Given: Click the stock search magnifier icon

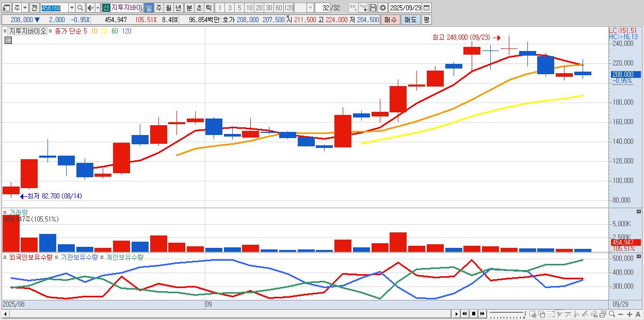Looking at the screenshot, I should (x=81, y=8).
